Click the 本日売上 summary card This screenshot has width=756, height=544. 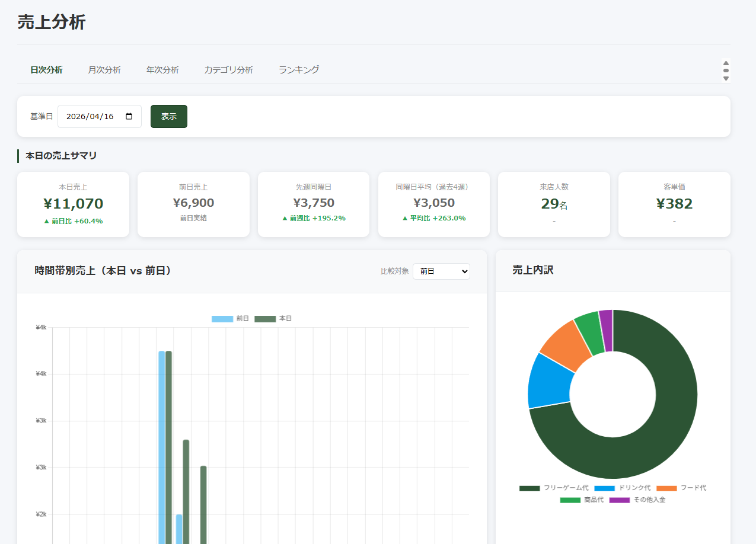click(x=73, y=204)
